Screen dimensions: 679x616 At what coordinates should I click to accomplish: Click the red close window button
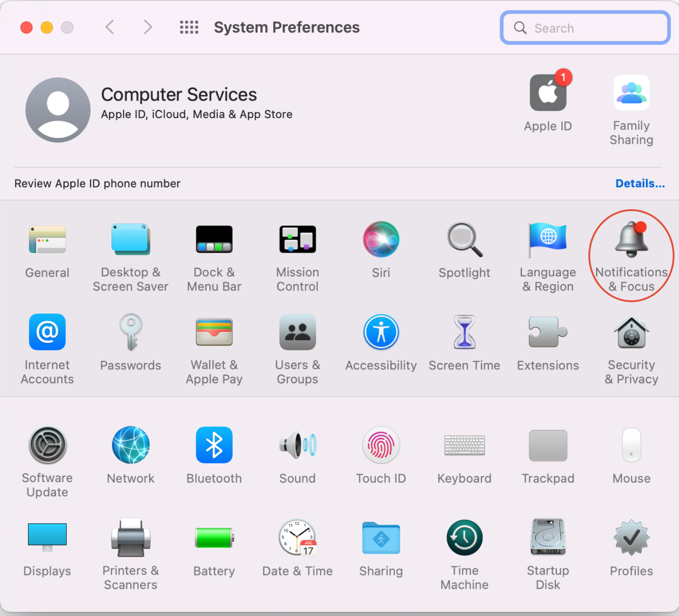tap(27, 28)
